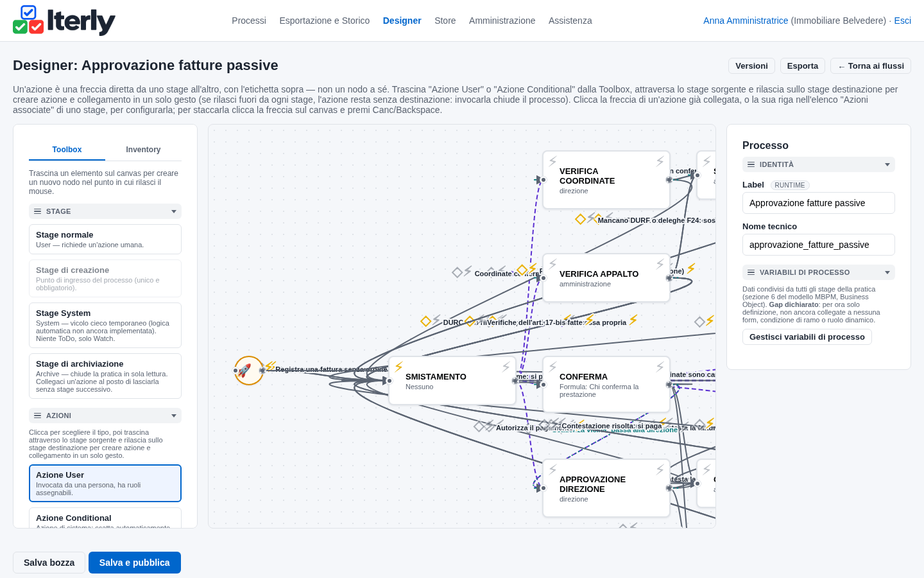The image size is (924, 578).
Task: Click right lightning icon on VERIFICA COORDINATE node
Action: (x=660, y=161)
